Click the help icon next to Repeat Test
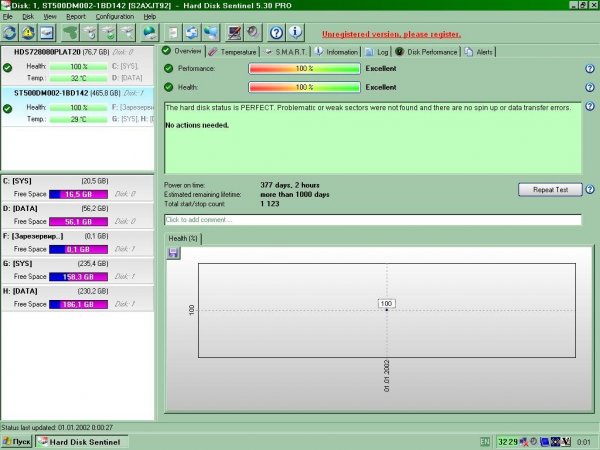 pyautogui.click(x=589, y=189)
